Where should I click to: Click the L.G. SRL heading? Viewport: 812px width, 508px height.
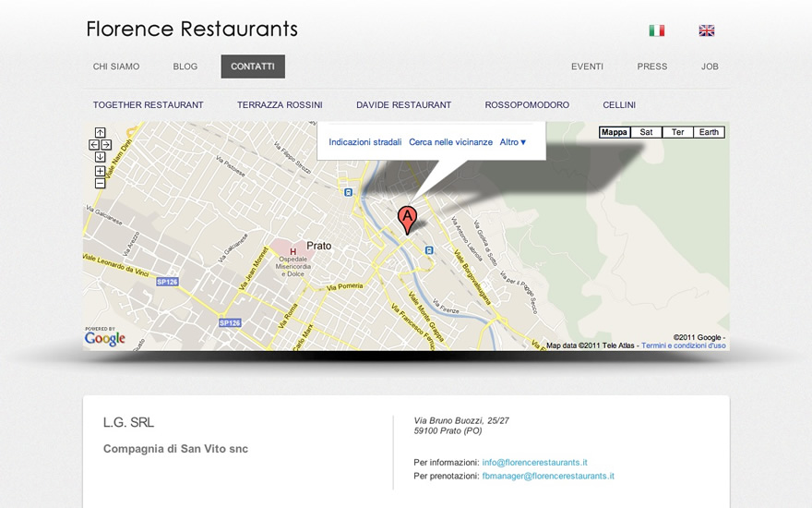pyautogui.click(x=128, y=422)
